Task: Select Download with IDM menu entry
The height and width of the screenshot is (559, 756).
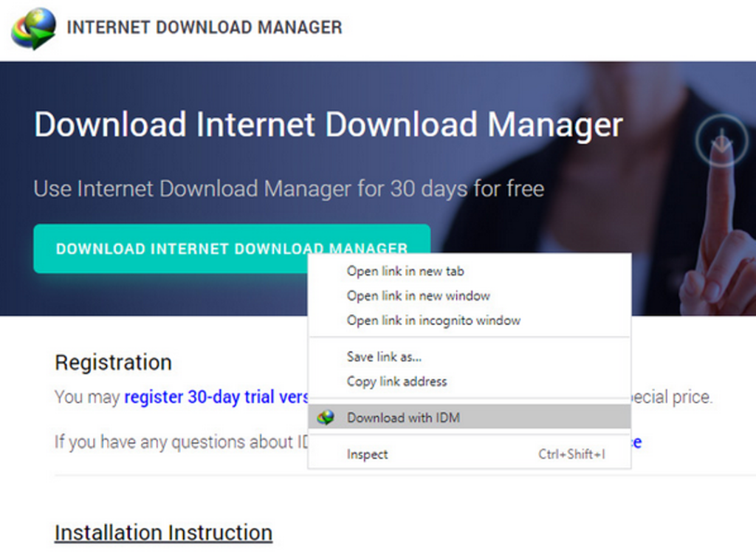Action: pyautogui.click(x=469, y=416)
